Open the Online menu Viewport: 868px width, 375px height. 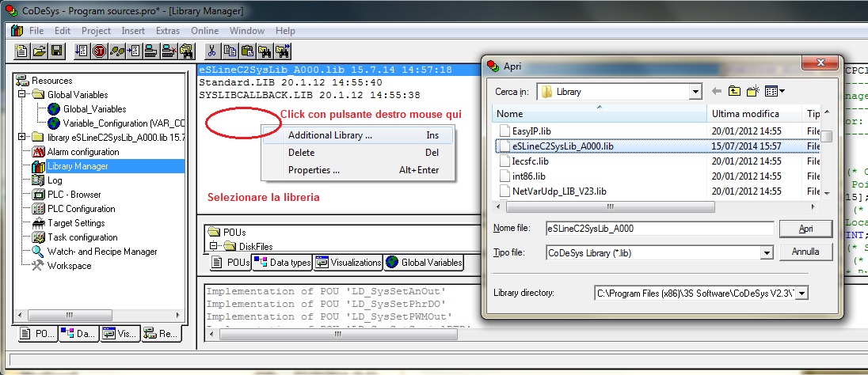click(x=205, y=31)
